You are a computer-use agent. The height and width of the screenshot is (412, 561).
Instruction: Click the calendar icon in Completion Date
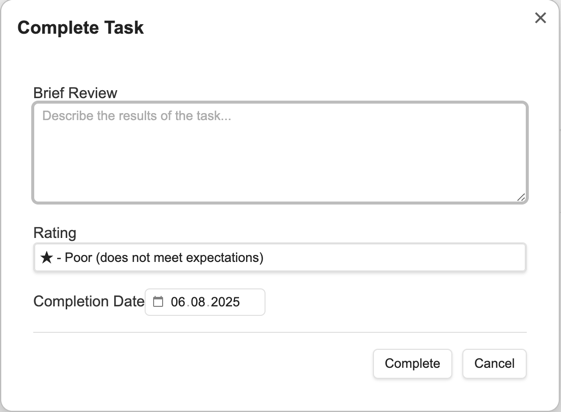pos(158,302)
